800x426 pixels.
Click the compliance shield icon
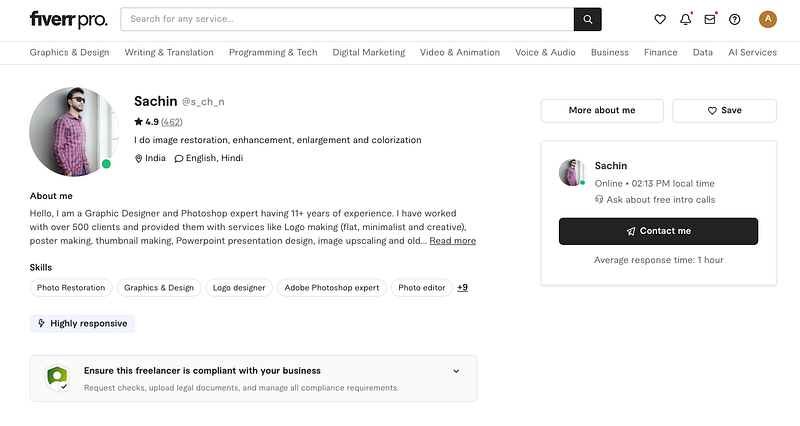[x=58, y=378]
